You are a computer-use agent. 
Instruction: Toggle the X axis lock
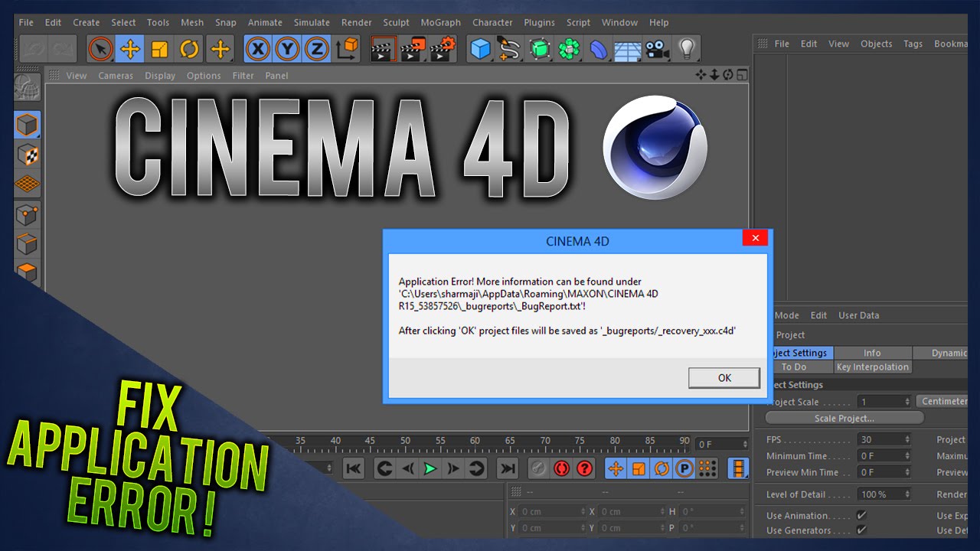[258, 50]
